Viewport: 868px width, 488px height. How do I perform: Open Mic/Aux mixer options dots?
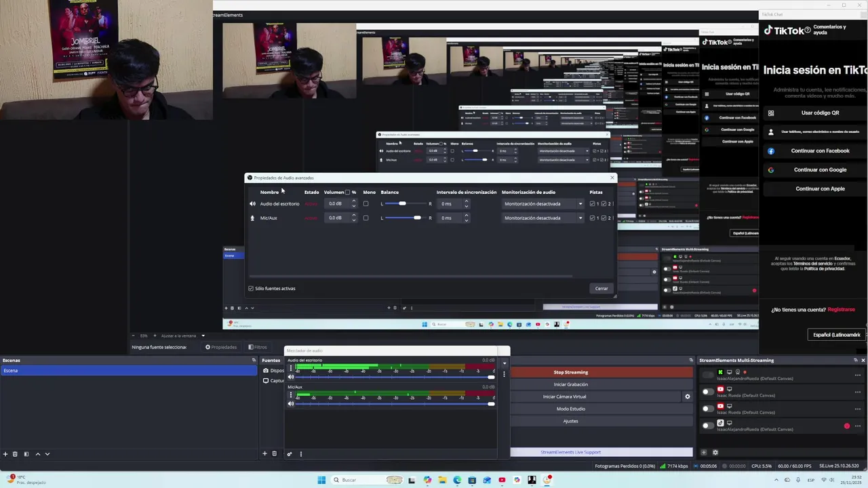(291, 395)
